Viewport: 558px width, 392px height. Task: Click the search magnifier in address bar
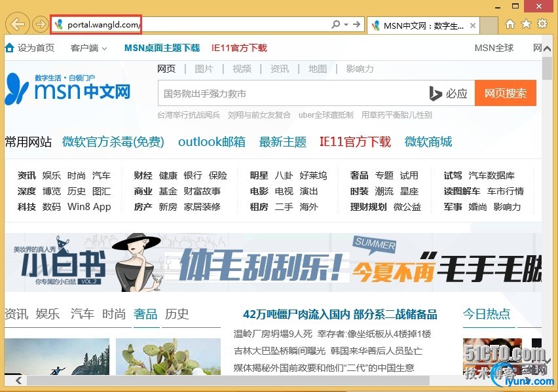pyautogui.click(x=335, y=25)
